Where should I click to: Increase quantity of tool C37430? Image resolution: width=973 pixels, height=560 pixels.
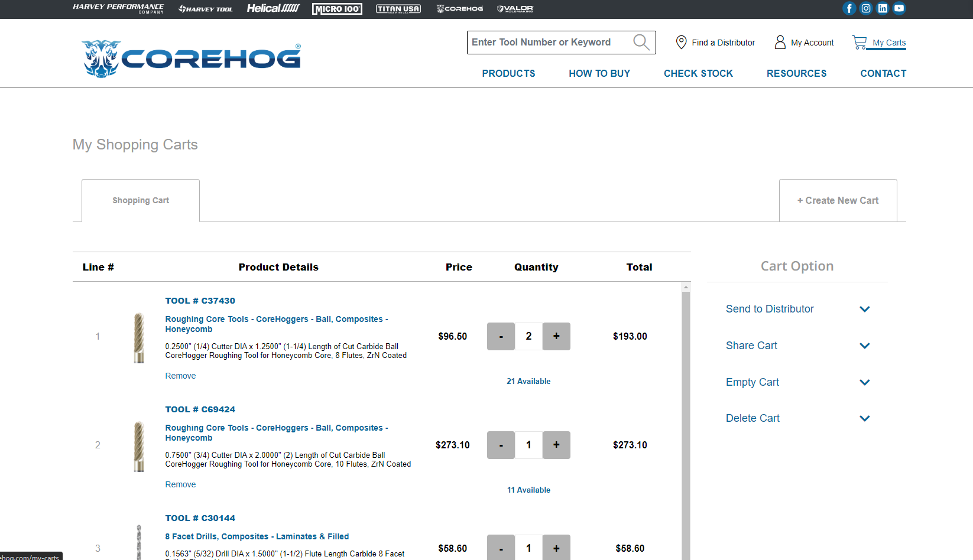tap(556, 336)
